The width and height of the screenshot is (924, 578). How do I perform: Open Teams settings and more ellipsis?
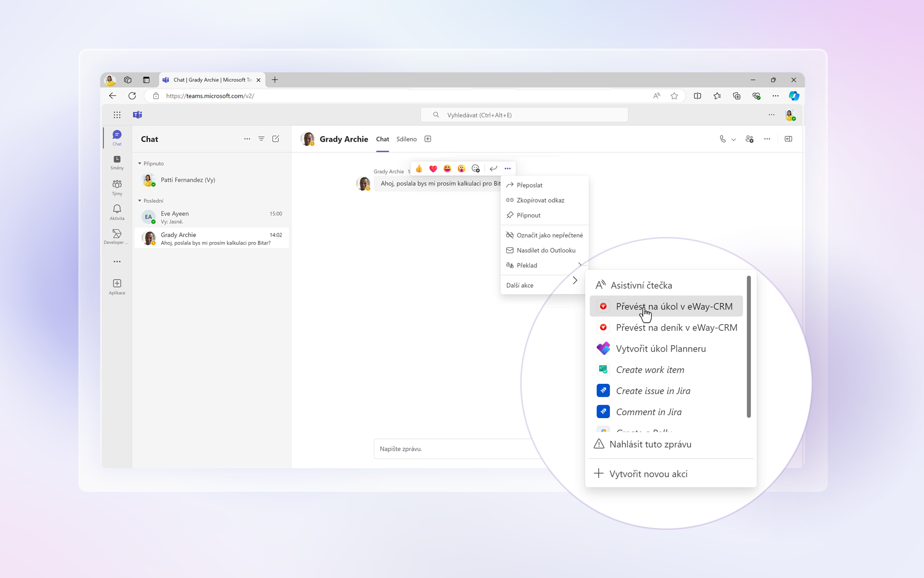point(771,115)
